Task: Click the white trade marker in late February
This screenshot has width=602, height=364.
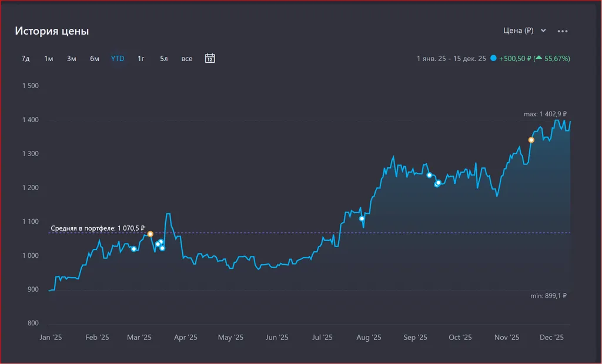Action: pos(134,249)
